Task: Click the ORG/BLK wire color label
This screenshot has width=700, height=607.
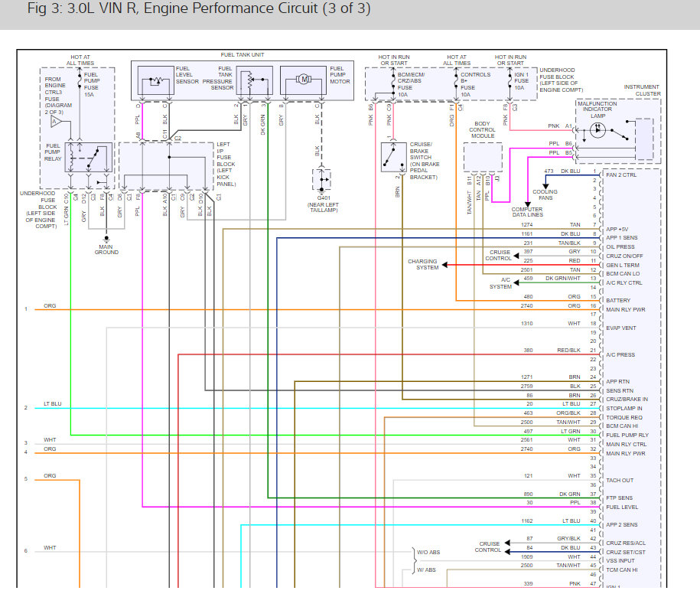Action: pyautogui.click(x=568, y=413)
